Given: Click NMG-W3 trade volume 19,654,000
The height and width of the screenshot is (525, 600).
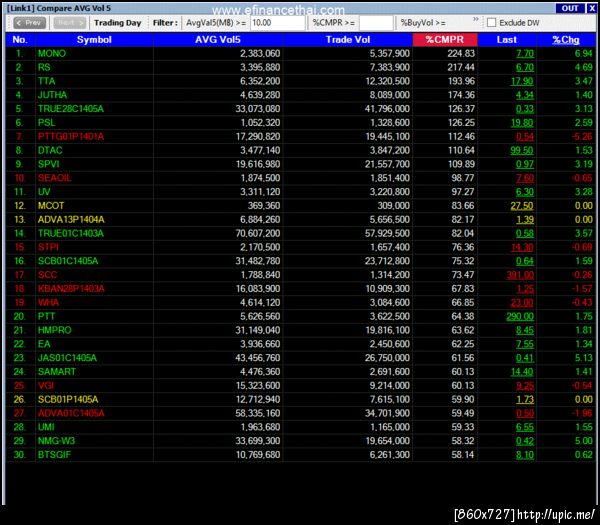Looking at the screenshot, I should coord(388,441).
